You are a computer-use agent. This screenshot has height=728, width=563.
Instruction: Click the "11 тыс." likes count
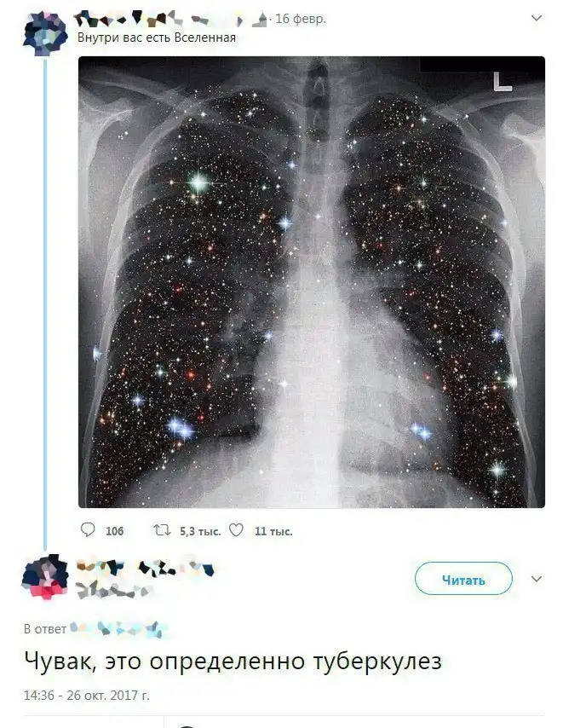(273, 531)
